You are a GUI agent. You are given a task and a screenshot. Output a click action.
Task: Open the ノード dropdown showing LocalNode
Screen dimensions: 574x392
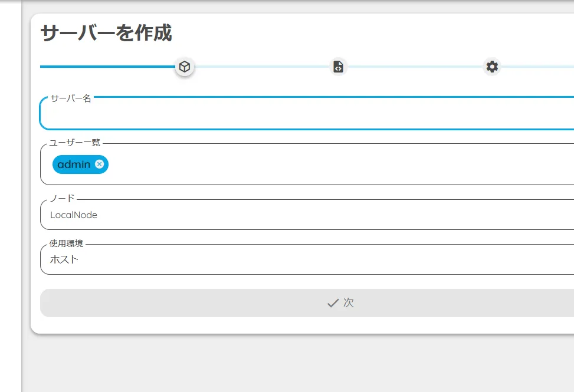pos(307,215)
